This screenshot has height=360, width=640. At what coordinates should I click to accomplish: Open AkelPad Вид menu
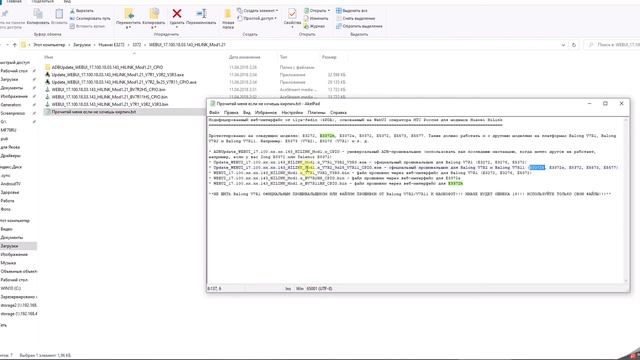(247, 113)
